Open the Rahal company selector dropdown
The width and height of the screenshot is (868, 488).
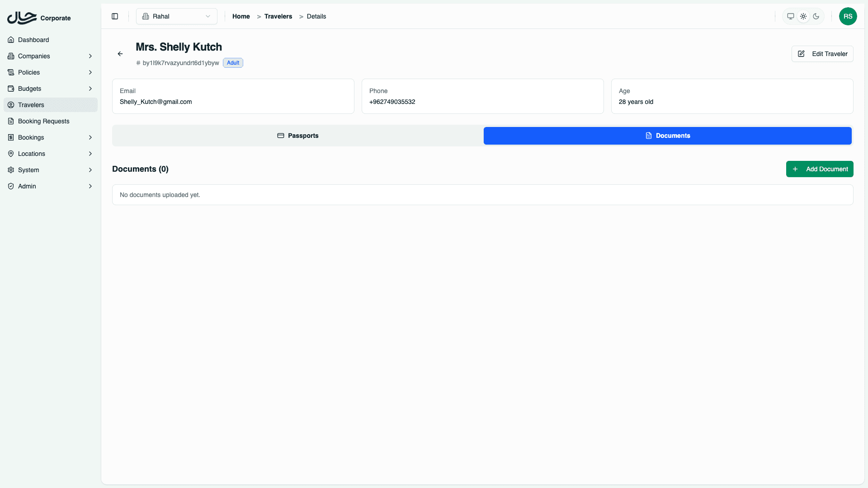[176, 16]
